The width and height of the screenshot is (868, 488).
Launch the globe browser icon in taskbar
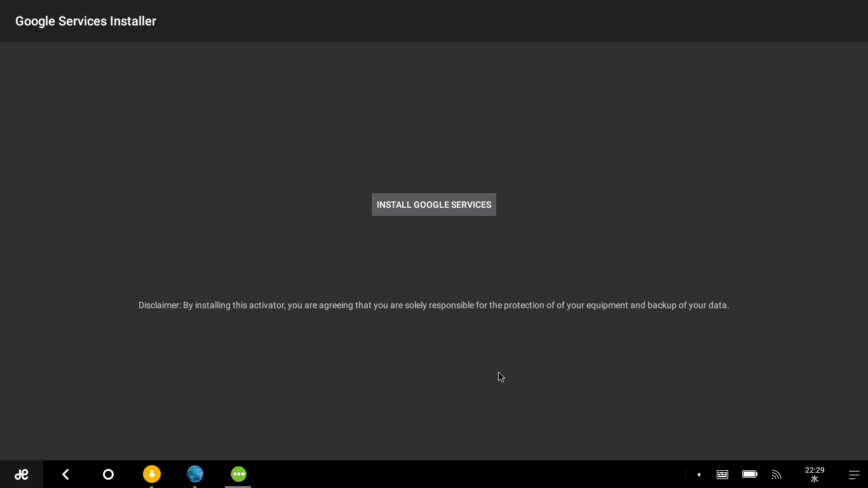(x=195, y=474)
